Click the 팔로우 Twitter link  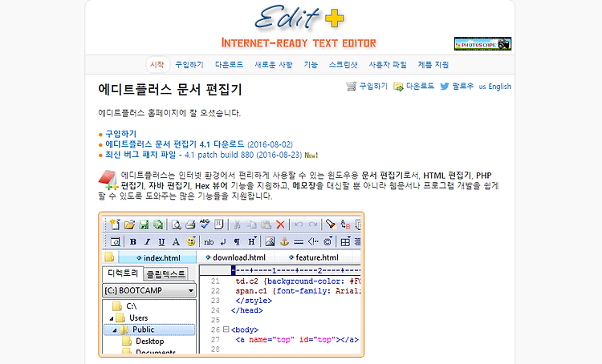[462, 86]
